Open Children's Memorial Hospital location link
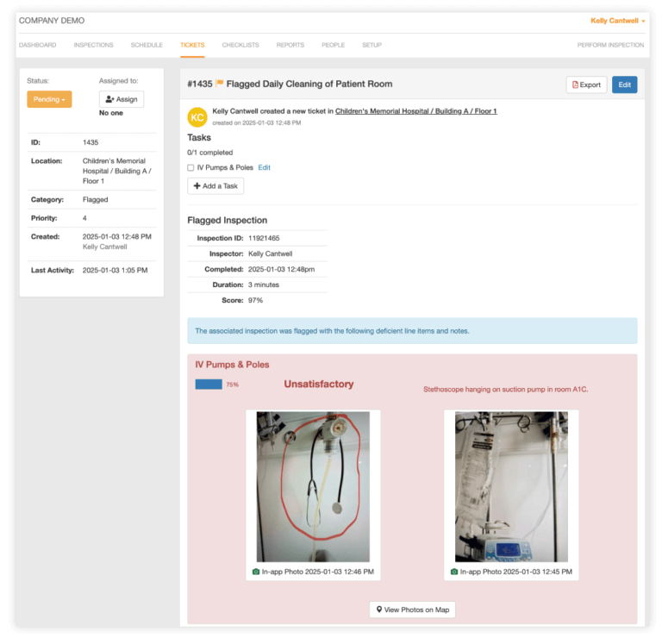 (415, 111)
